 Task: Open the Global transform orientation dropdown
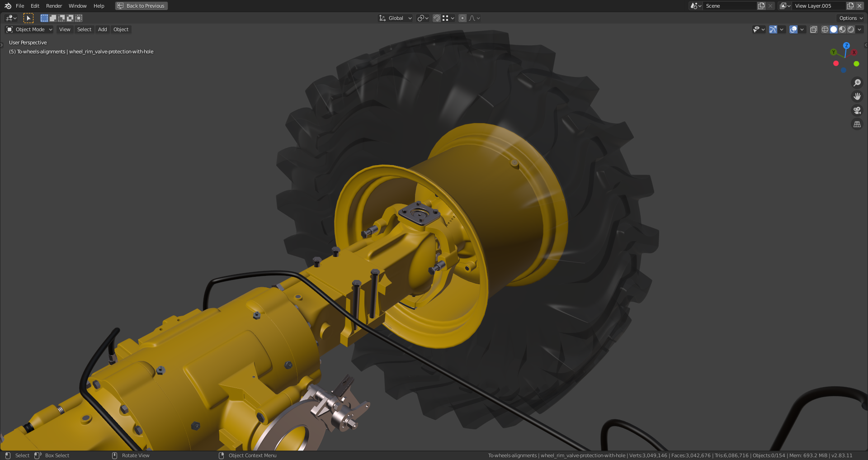[396, 18]
